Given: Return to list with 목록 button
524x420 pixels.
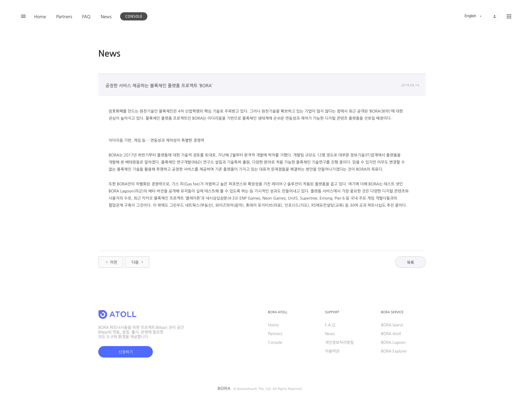Looking at the screenshot, I should tap(410, 262).
